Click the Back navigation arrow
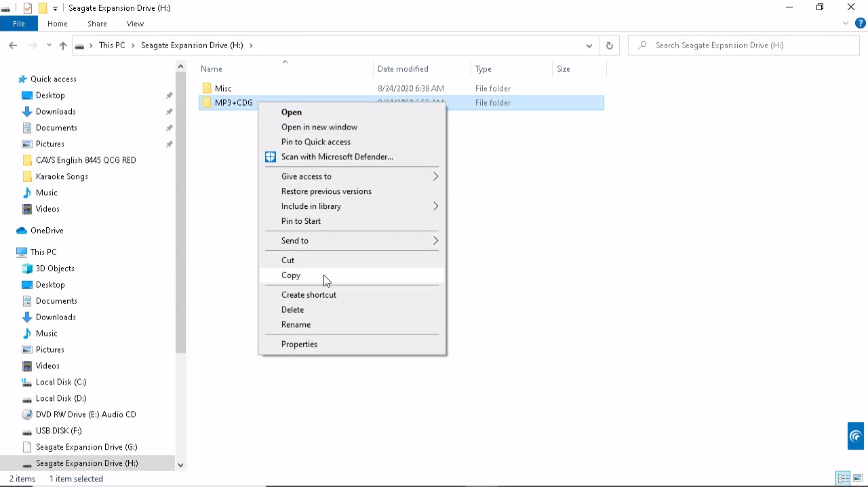The height and width of the screenshot is (487, 868). coord(13,45)
